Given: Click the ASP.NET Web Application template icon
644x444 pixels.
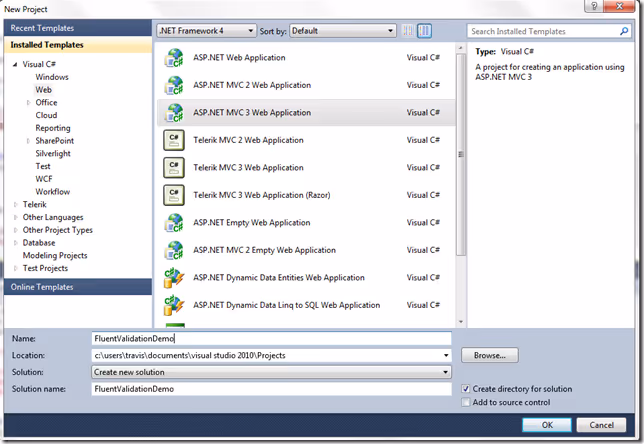Looking at the screenshot, I should coord(174,58).
